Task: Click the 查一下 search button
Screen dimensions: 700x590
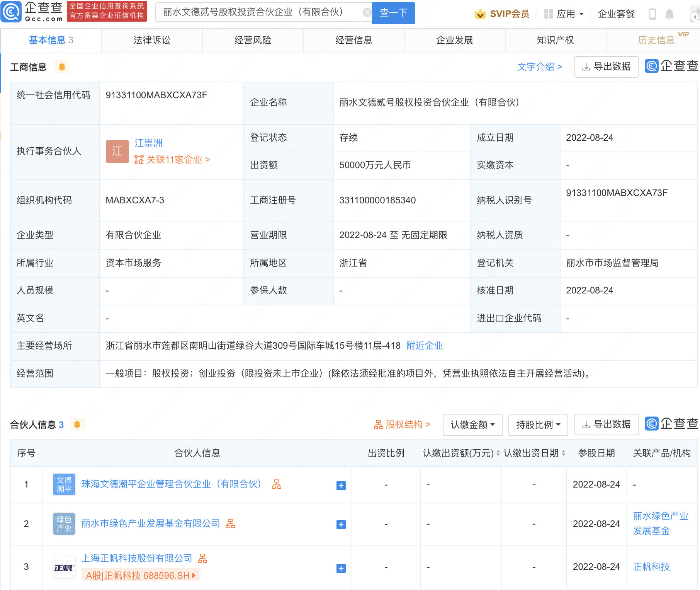Action: click(393, 13)
